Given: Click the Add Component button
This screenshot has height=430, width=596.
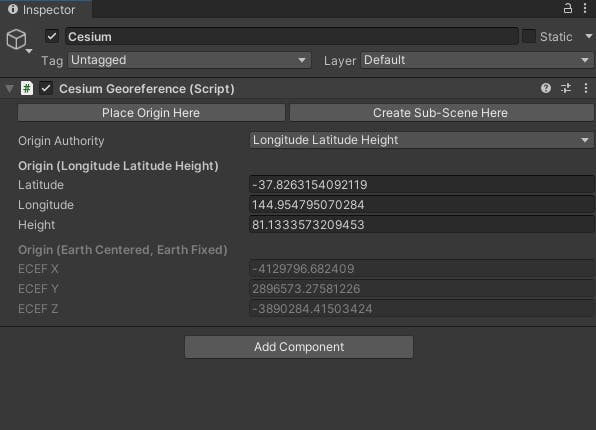Looking at the screenshot, I should (x=299, y=347).
